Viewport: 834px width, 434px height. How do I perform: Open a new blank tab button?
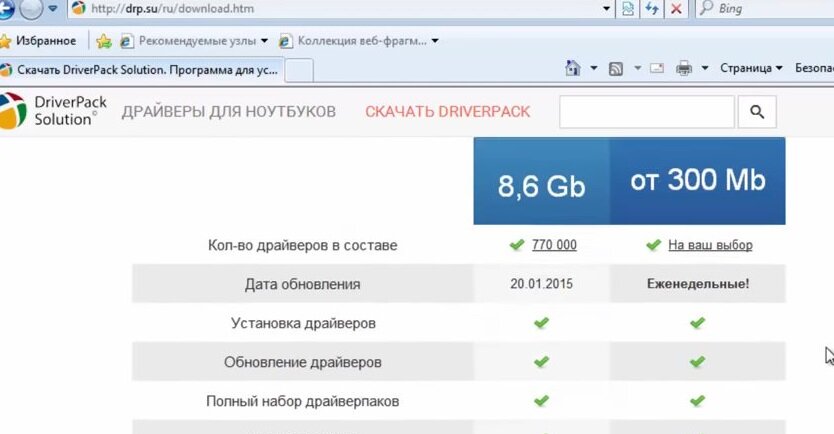tap(299, 71)
